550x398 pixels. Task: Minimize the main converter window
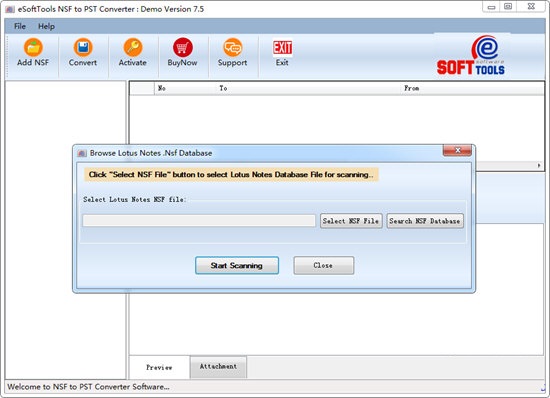(491, 7)
